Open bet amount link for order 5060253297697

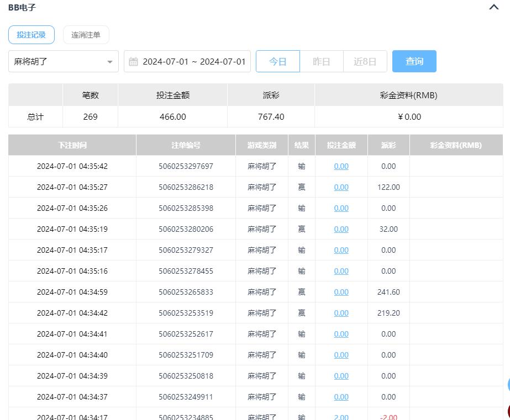point(341,166)
